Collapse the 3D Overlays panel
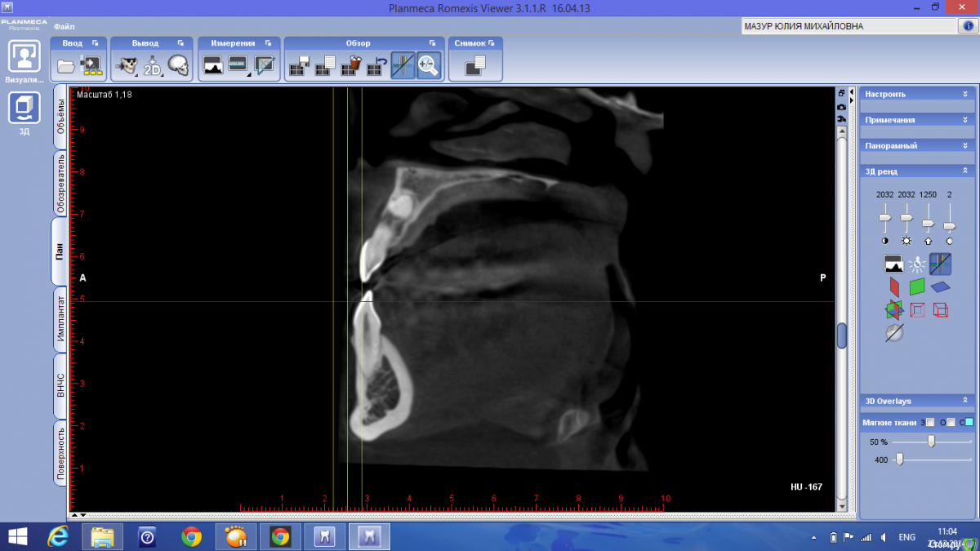This screenshot has height=551, width=980. pos(964,401)
